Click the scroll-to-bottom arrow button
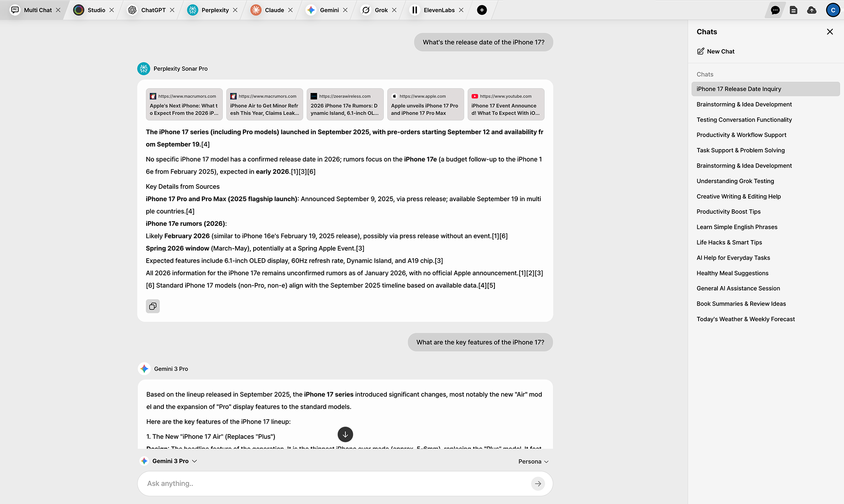 345,434
